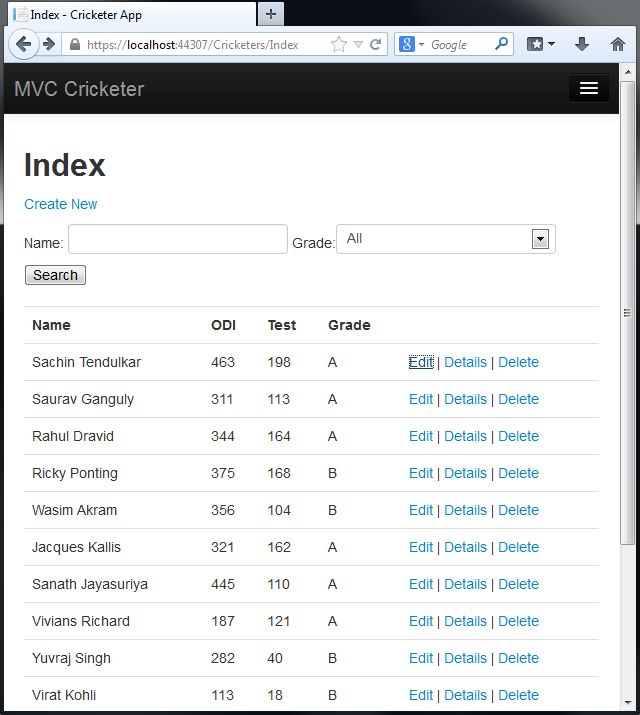Delete the Vivians Richard record
The width and height of the screenshot is (640, 715).
[x=518, y=621]
